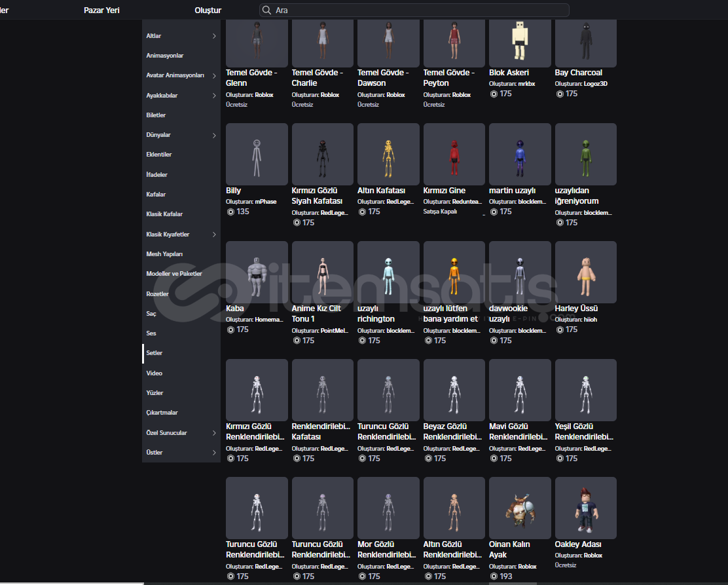Open the Oakley Adası item title
This screenshot has height=585, width=728.
click(578, 544)
